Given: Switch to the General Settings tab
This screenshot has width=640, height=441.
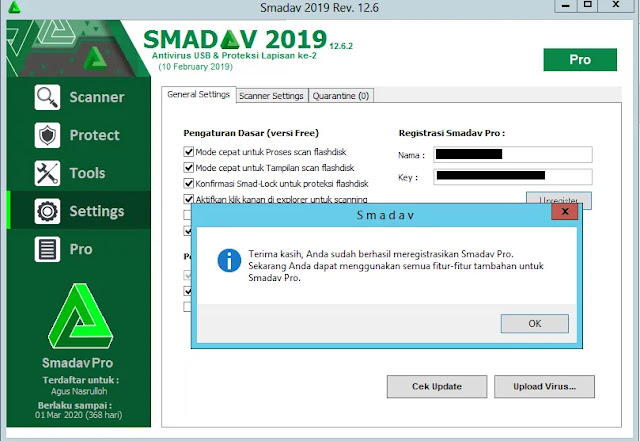Looking at the screenshot, I should tap(199, 95).
